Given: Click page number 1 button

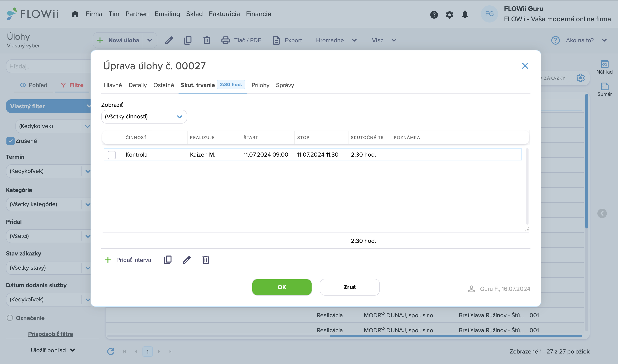Looking at the screenshot, I should pos(147,352).
